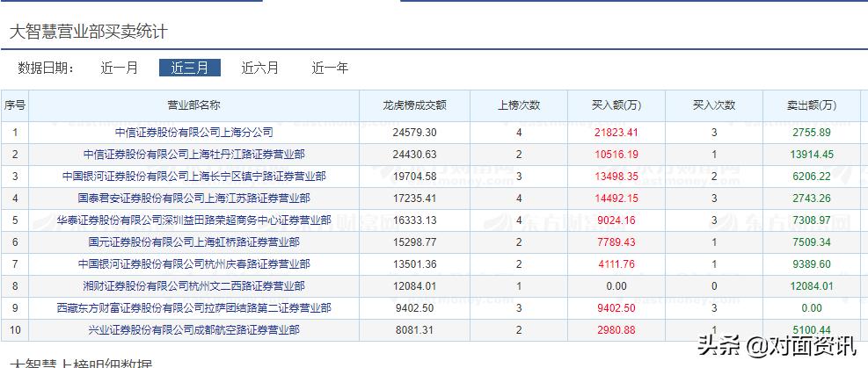
Task: Select the 10516.19 buy amount cell
Action: [x=616, y=155]
